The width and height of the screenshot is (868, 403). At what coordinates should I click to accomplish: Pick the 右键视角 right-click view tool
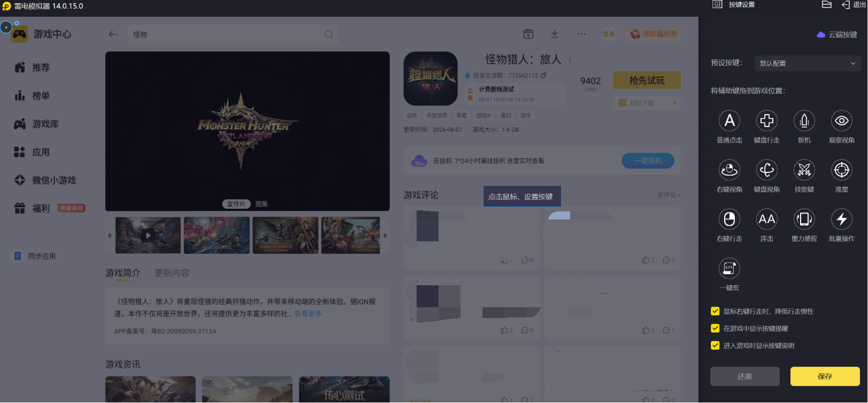point(729,170)
